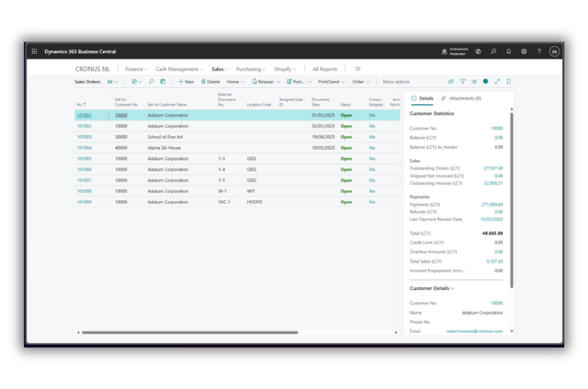
Task: Open the Post split-button arrow
Action: [310, 82]
